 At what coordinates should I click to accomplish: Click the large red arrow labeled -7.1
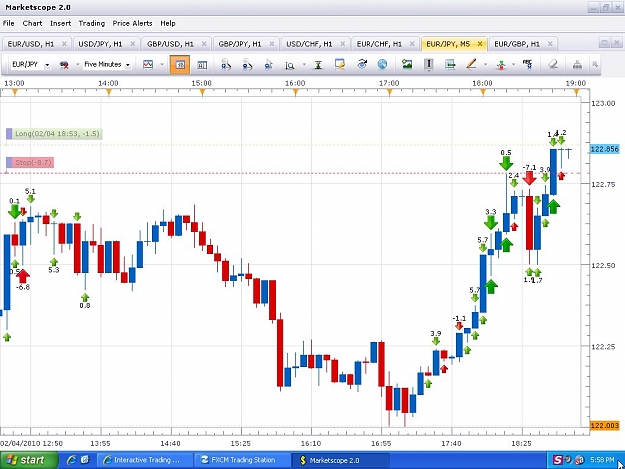pos(529,178)
